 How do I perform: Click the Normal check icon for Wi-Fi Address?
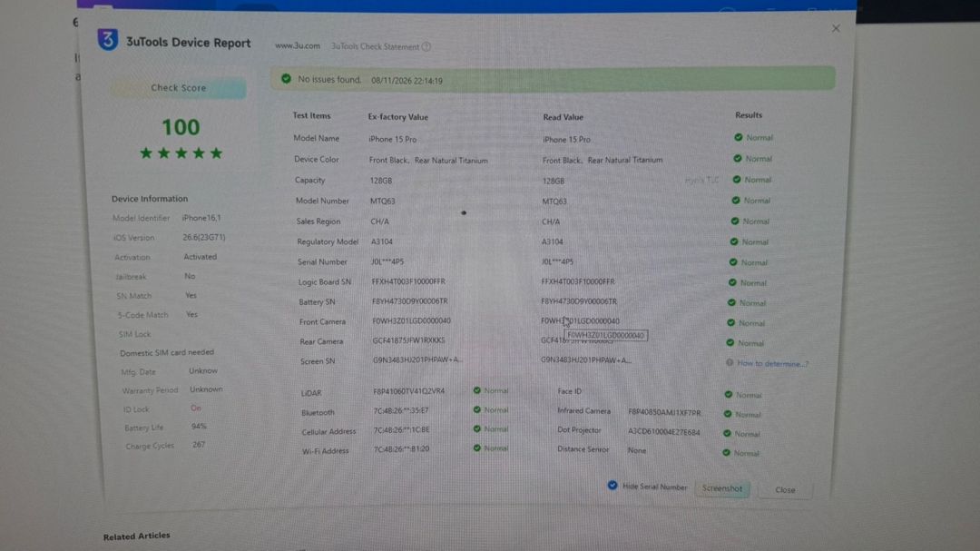coord(477,448)
